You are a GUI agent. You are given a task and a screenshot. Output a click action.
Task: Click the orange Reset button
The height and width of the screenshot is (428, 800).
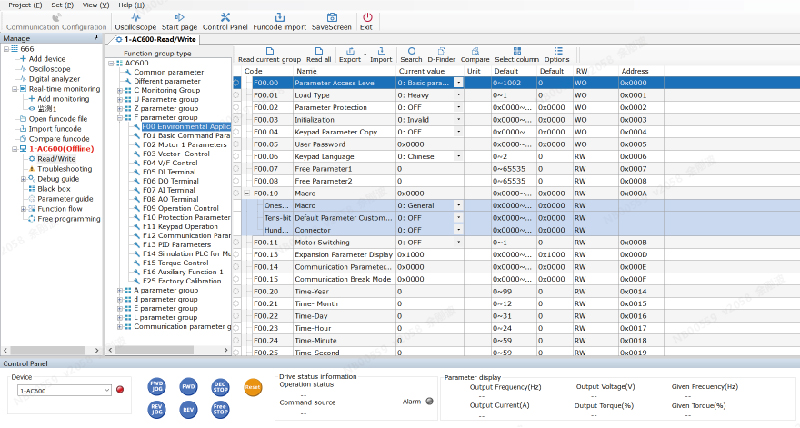[253, 387]
